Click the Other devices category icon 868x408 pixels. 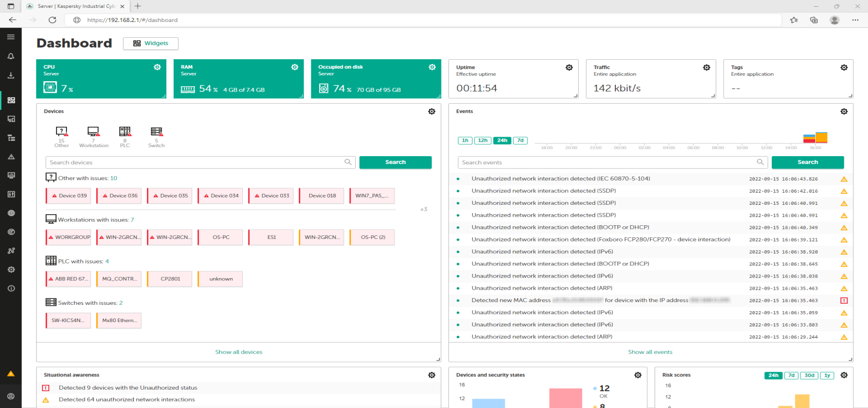pyautogui.click(x=62, y=131)
